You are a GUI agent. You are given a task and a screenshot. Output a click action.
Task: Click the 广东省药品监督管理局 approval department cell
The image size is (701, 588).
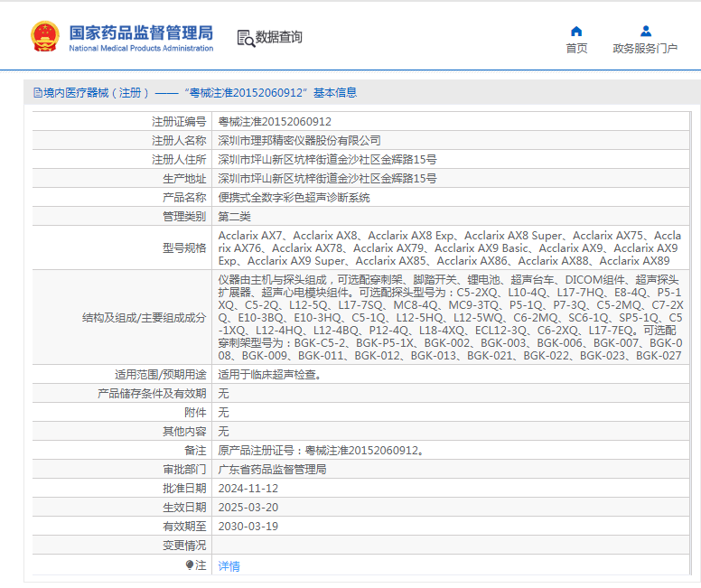[272, 470]
